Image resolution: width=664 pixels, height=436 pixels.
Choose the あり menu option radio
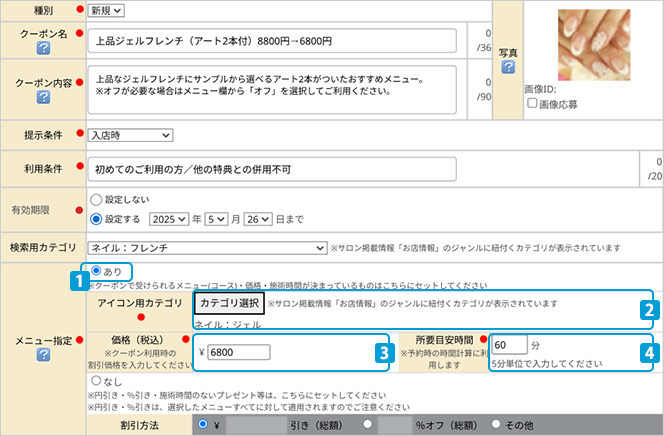point(96,270)
